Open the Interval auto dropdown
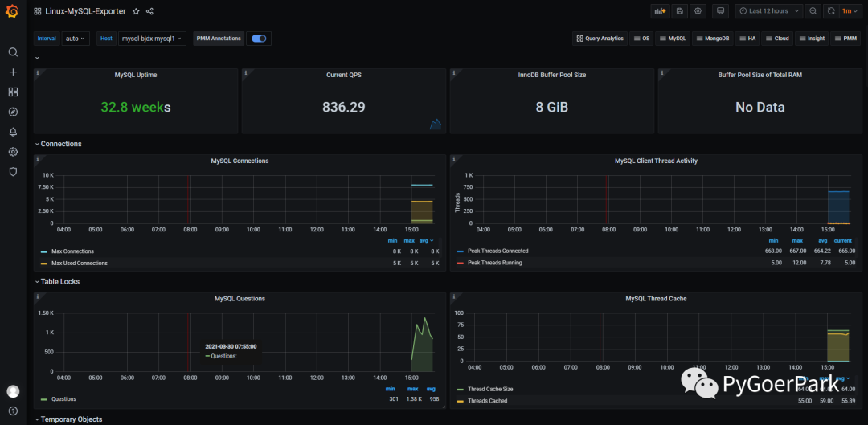The height and width of the screenshot is (425, 868). 76,39
